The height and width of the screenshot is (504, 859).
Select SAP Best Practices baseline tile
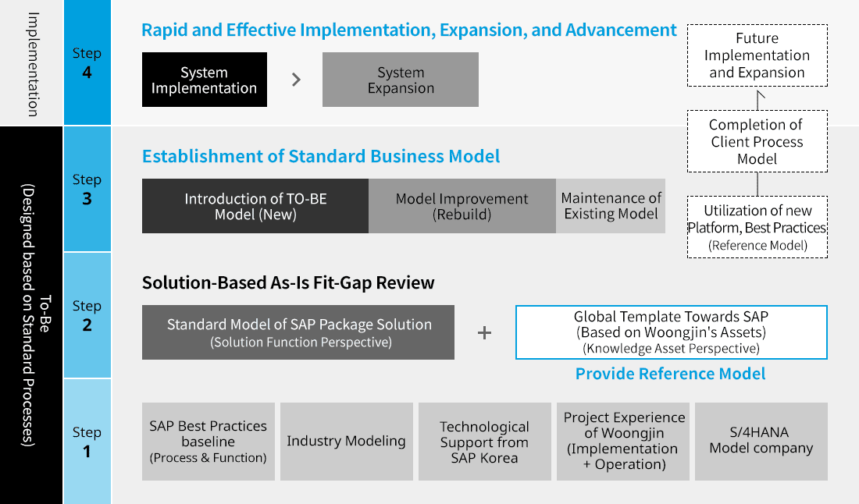pos(209,442)
